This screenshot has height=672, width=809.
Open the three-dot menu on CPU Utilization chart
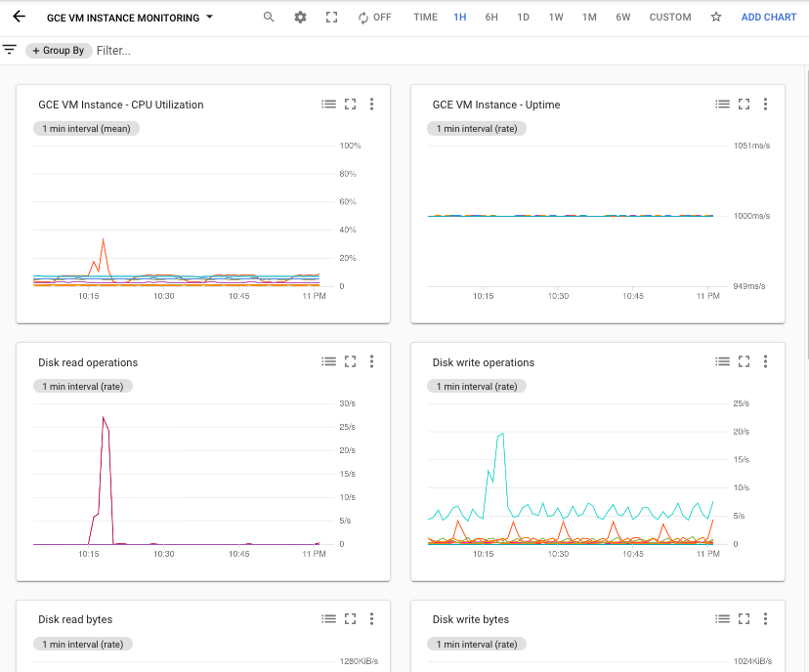tap(371, 104)
